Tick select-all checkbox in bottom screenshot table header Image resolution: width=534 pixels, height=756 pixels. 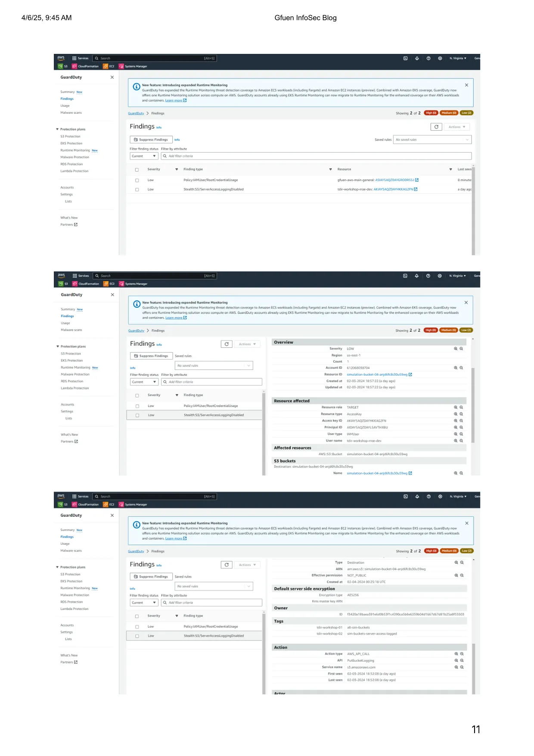pos(137,616)
